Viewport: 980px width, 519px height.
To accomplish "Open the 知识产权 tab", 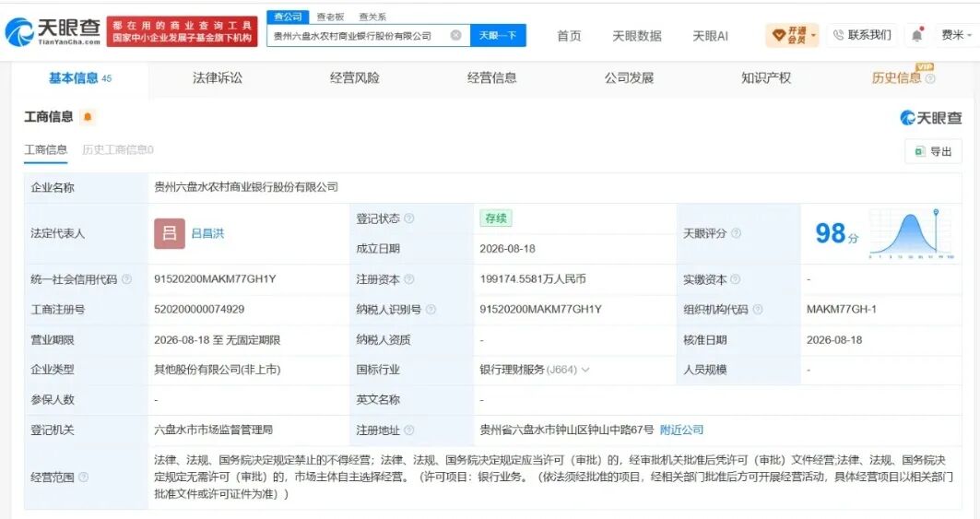I will point(766,78).
